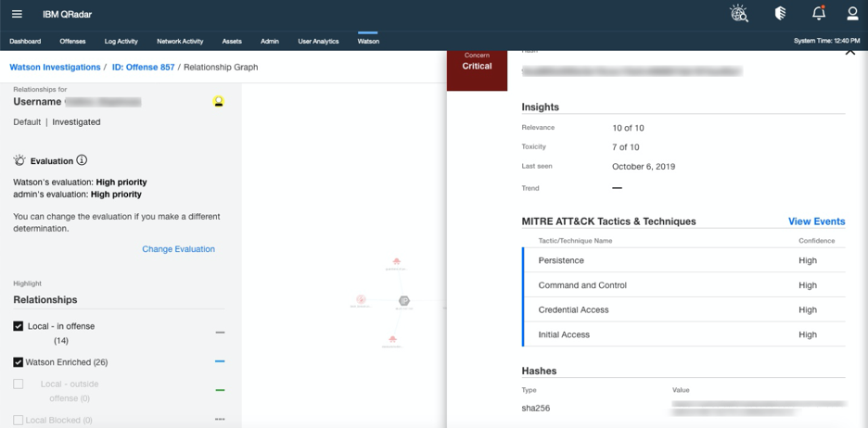Image resolution: width=868 pixels, height=428 pixels.
Task: Open the user profile icon
Action: coord(852,13)
